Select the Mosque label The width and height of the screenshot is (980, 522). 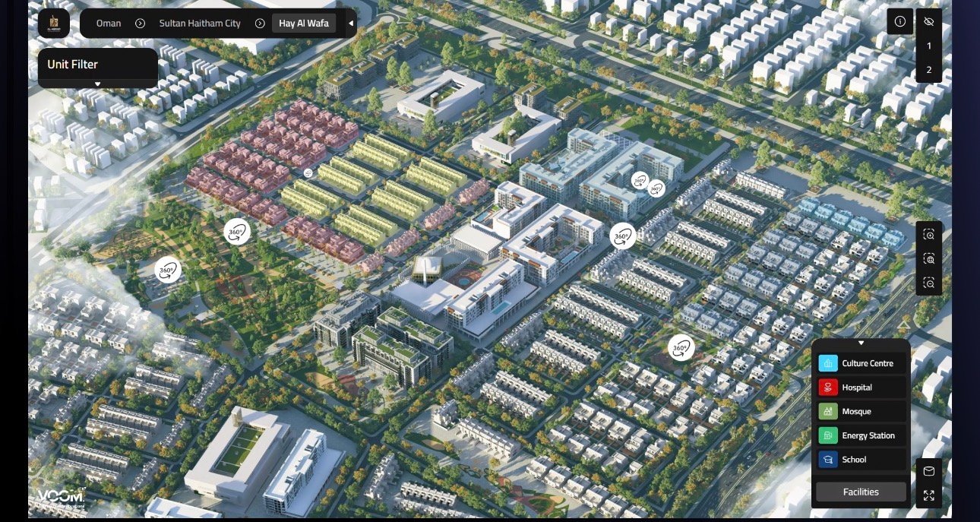point(856,411)
